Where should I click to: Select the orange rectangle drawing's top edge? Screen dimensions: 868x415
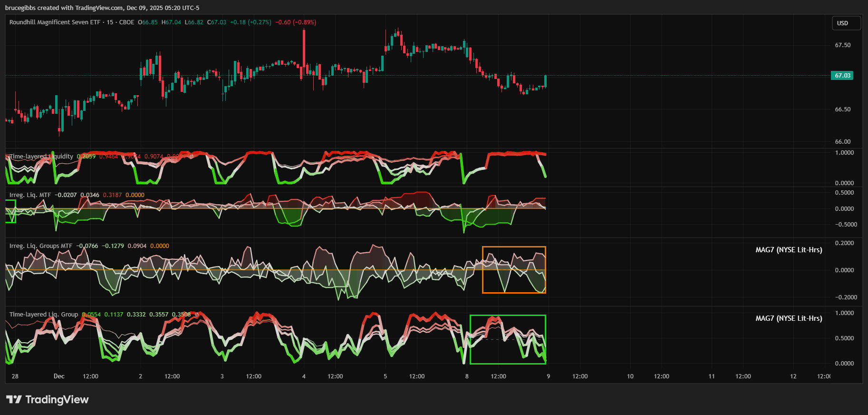(514, 247)
